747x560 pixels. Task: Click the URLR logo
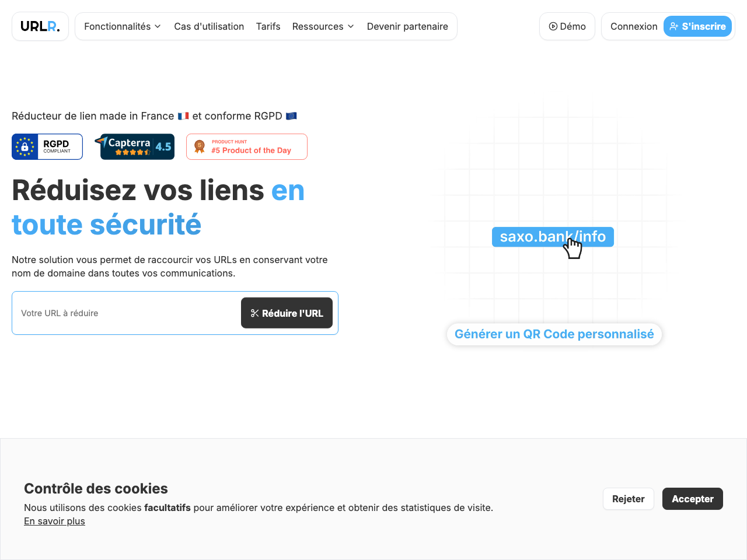tap(40, 26)
